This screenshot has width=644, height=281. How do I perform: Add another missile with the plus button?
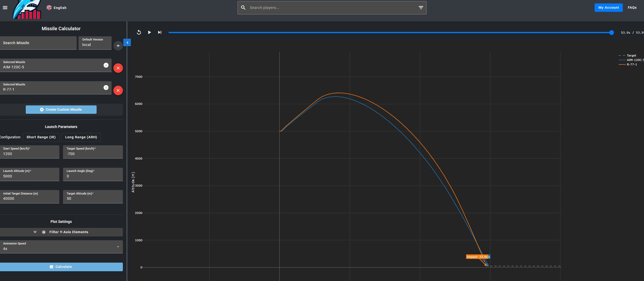pyautogui.click(x=118, y=46)
